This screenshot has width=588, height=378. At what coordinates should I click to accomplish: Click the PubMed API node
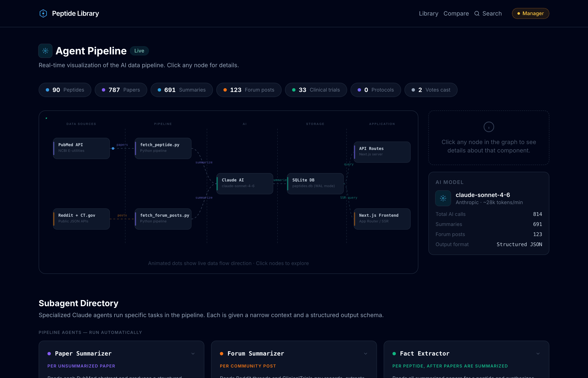tap(81, 148)
